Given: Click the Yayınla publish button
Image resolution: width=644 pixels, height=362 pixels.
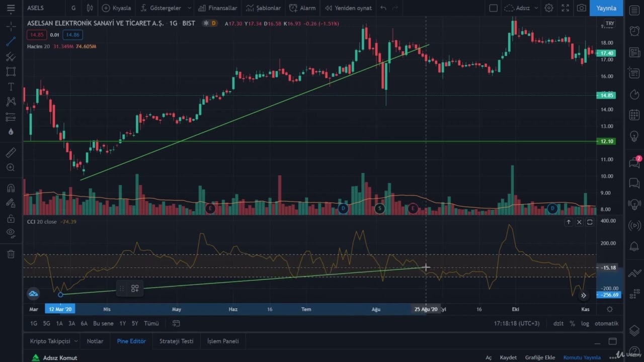Looking at the screenshot, I should pyautogui.click(x=606, y=8).
